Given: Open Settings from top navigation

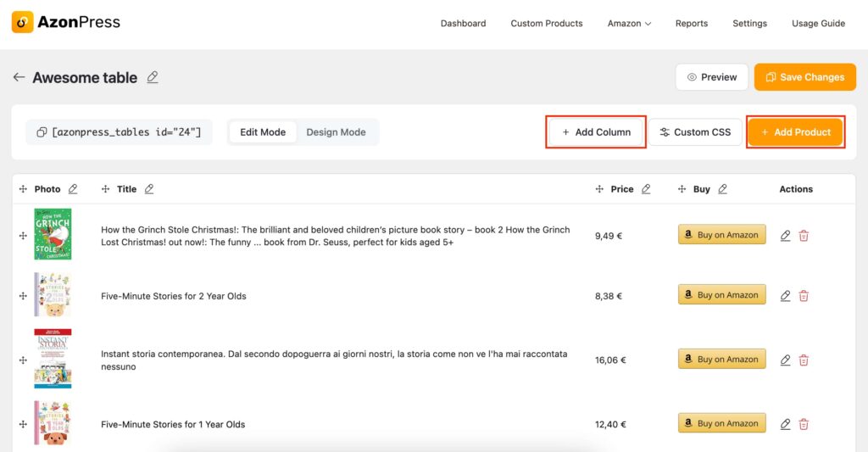Looking at the screenshot, I should pos(749,23).
